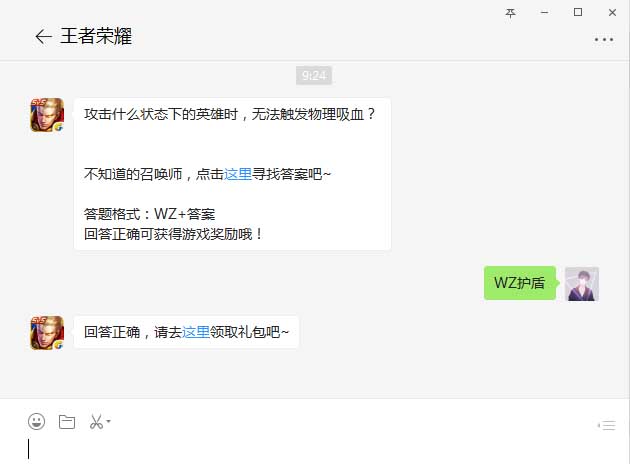This screenshot has width=630, height=464.
Task: Maximize the chat window
Action: pos(578,12)
